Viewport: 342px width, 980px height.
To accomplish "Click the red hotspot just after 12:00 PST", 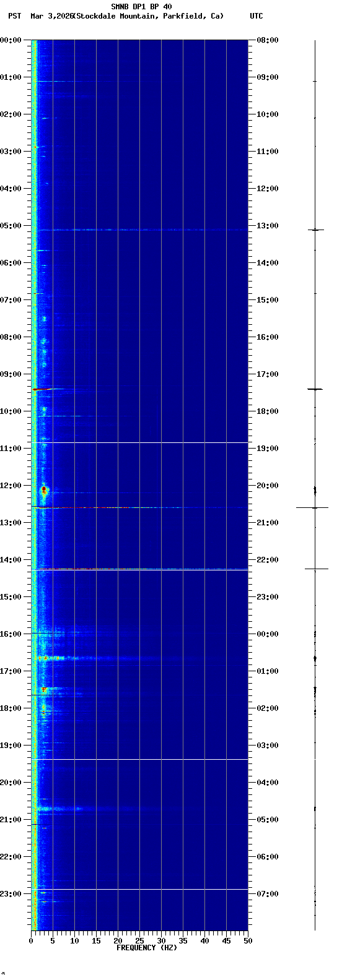I will pos(44,489).
